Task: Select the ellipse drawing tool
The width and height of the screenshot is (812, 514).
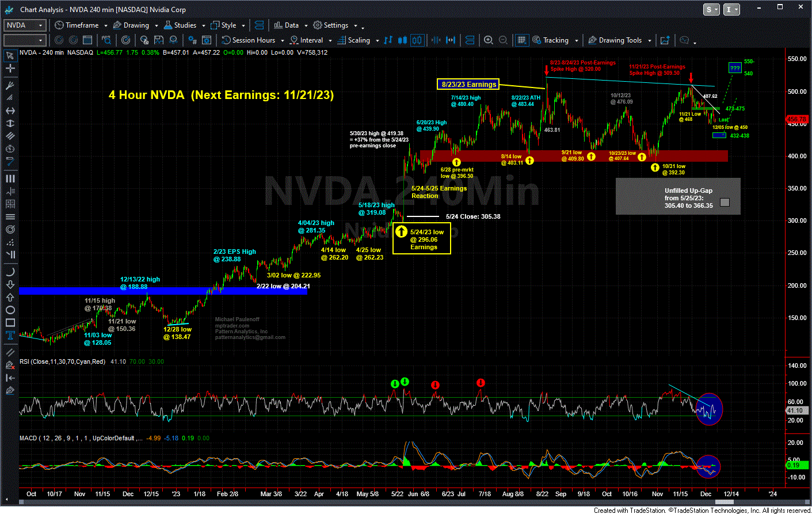Action: (x=10, y=310)
